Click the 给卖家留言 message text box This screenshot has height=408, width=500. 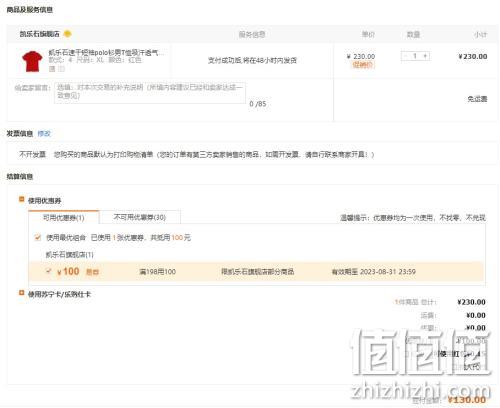click(x=150, y=92)
